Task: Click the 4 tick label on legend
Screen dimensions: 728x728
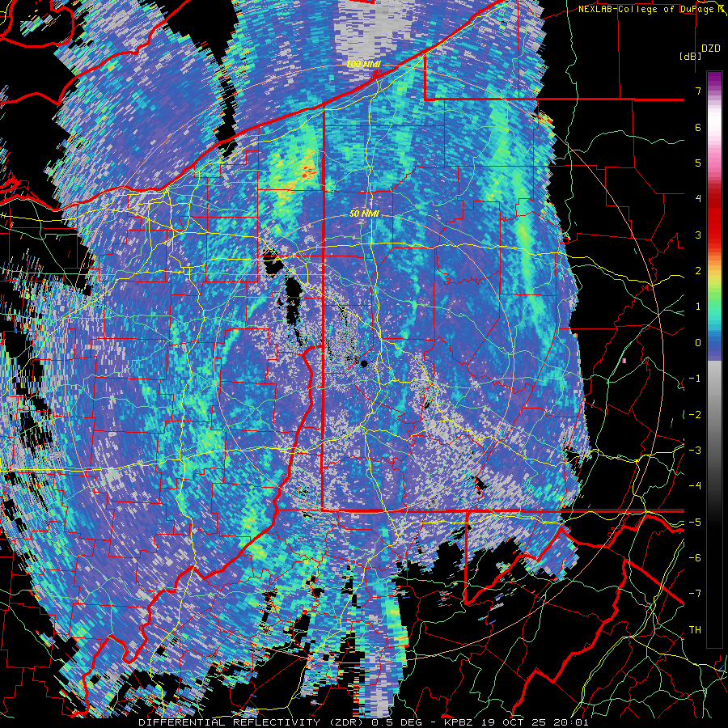Action: click(698, 199)
